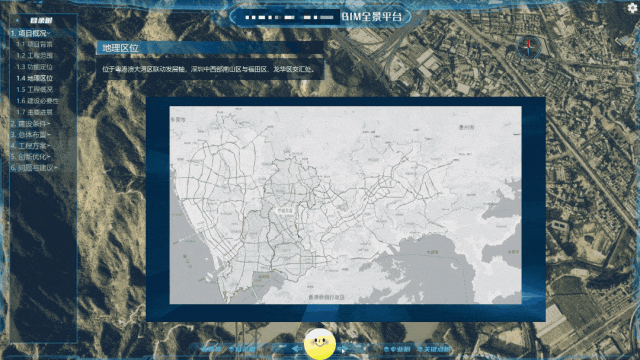640x360 pixels.
Task: Open the 1.1 项目背景 item
Action: tap(34, 44)
